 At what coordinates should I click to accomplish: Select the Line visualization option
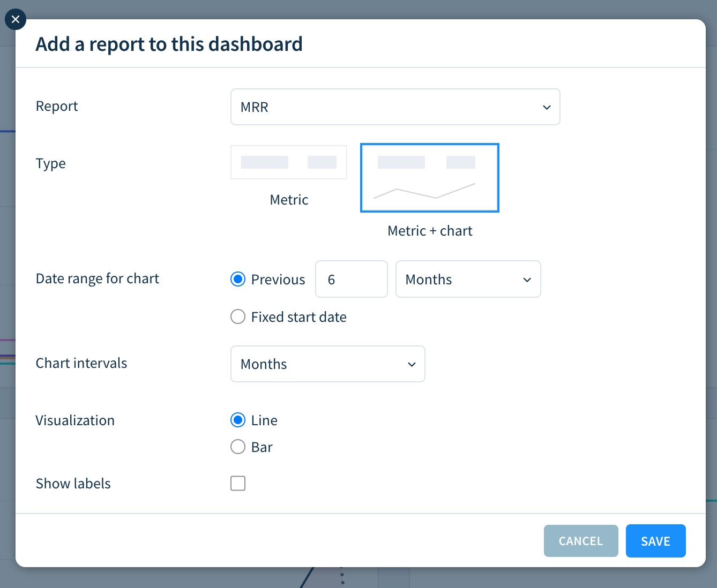pos(237,420)
